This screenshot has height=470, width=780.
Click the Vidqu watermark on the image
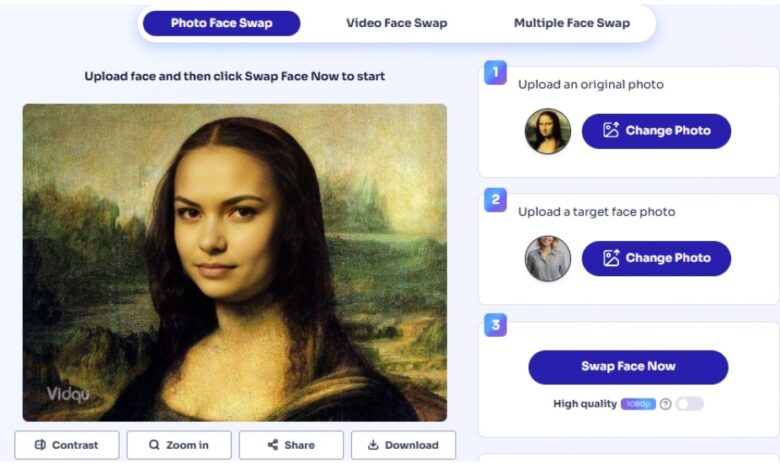(67, 394)
